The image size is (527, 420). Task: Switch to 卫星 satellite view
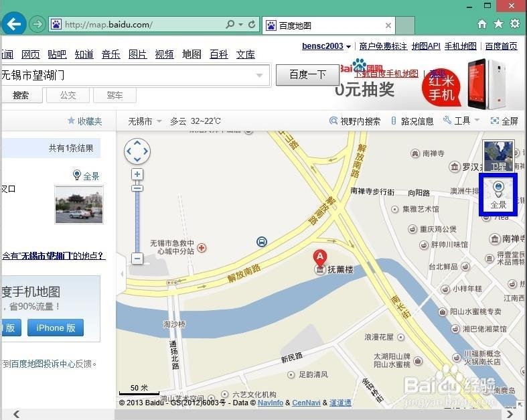point(498,155)
